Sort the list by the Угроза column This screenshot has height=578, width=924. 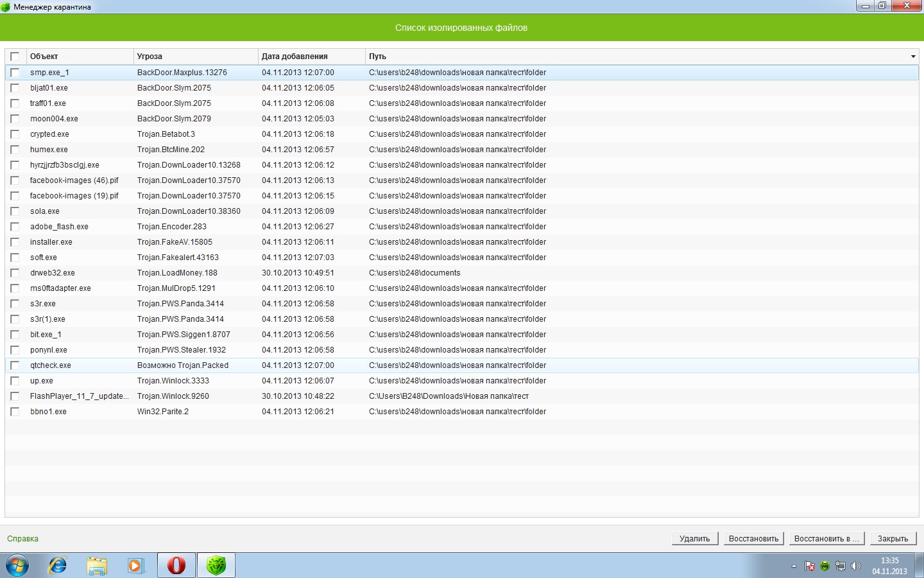click(195, 57)
